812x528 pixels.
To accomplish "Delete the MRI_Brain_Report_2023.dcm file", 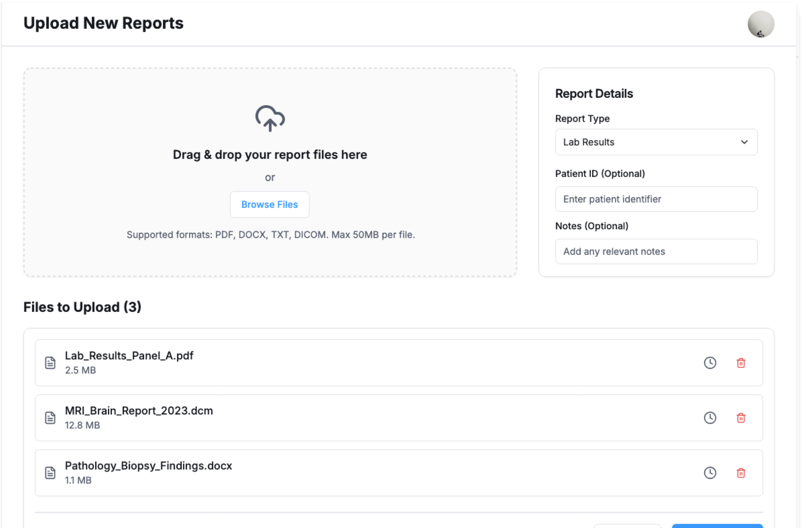I will tap(741, 418).
